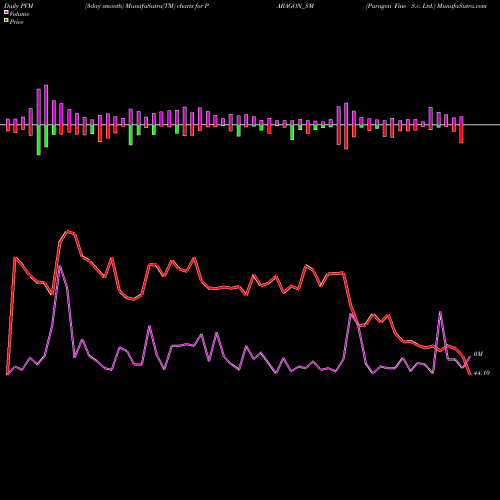Click the 44.10 price value label

pyautogui.click(x=481, y=373)
